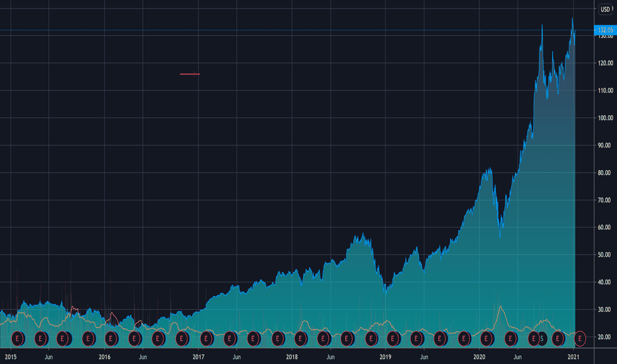Open the earnings marker just after the 2020 label
The height and width of the screenshot is (364, 617).
[487, 338]
